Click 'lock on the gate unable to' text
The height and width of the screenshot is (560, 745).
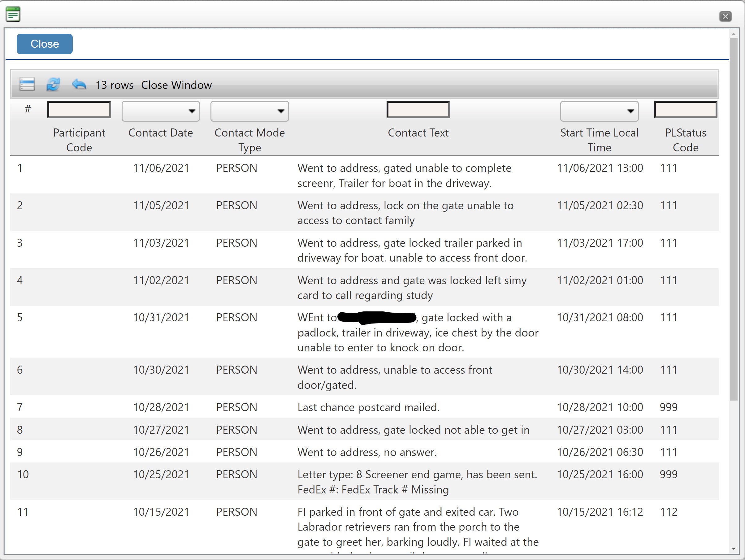[448, 206]
